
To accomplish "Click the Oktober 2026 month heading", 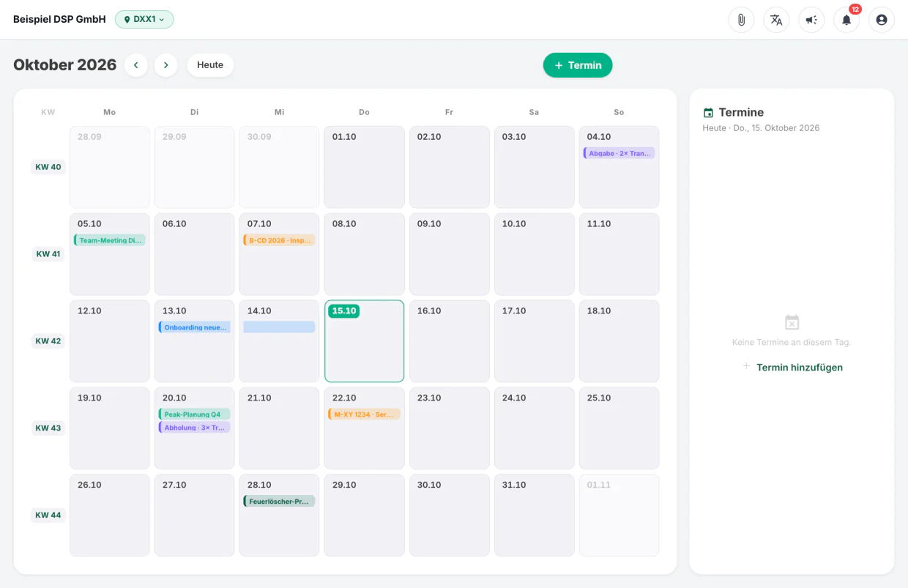I will (x=65, y=65).
